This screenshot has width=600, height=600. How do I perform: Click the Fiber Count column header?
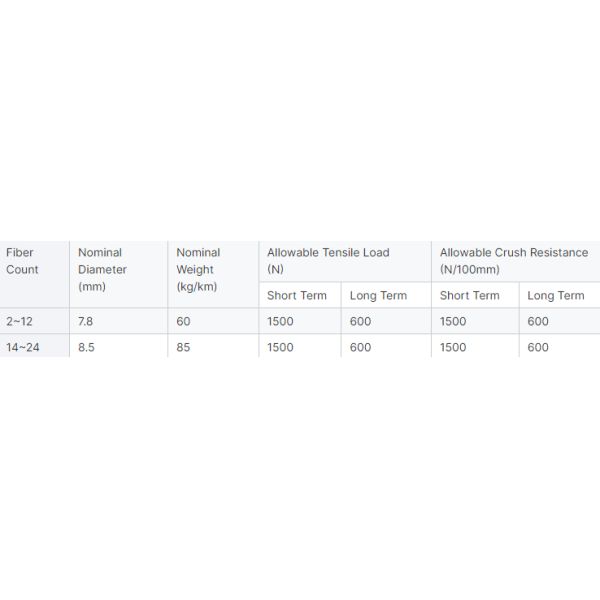[x=23, y=261]
